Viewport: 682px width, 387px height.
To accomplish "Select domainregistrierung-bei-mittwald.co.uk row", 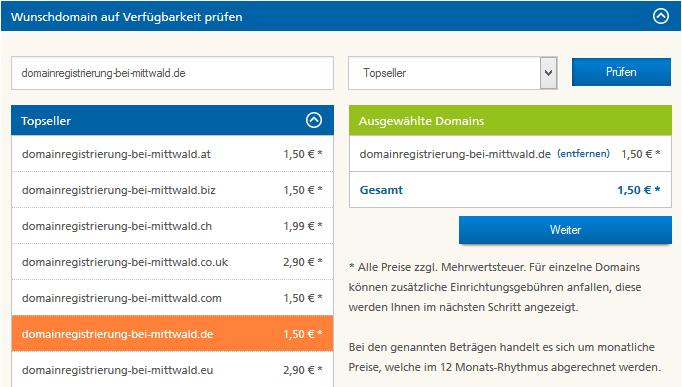I will tap(172, 262).
